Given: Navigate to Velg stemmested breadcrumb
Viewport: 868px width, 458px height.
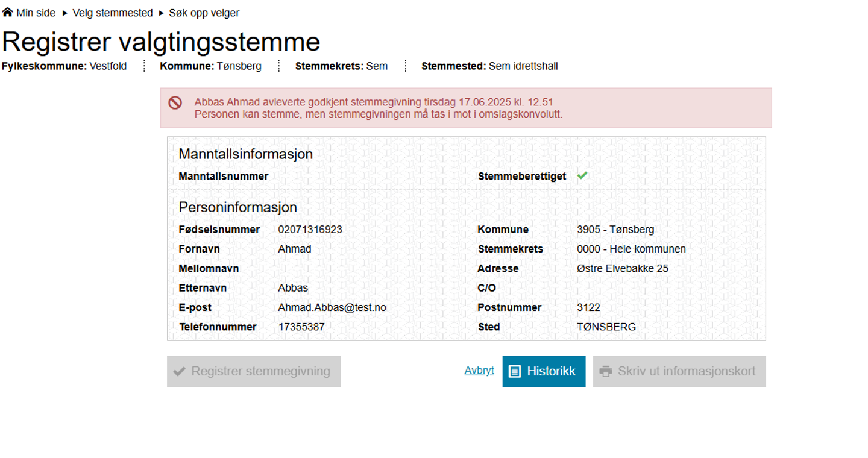Looking at the screenshot, I should (113, 13).
